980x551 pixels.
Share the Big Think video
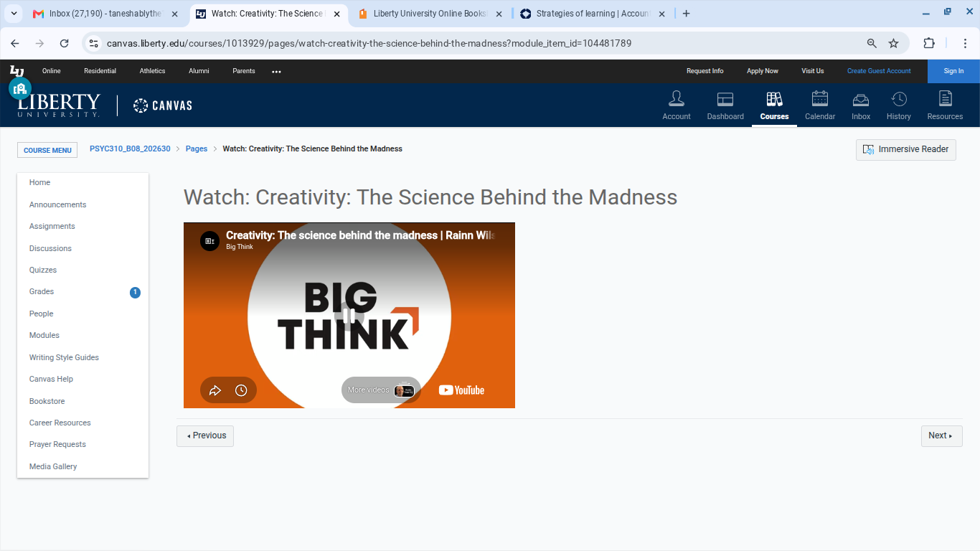click(215, 390)
